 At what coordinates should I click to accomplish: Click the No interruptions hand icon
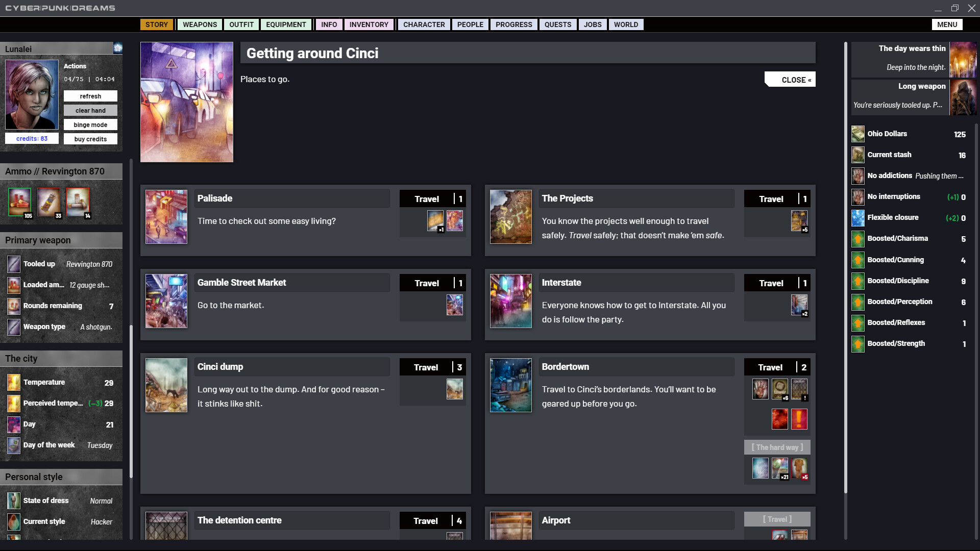point(857,197)
